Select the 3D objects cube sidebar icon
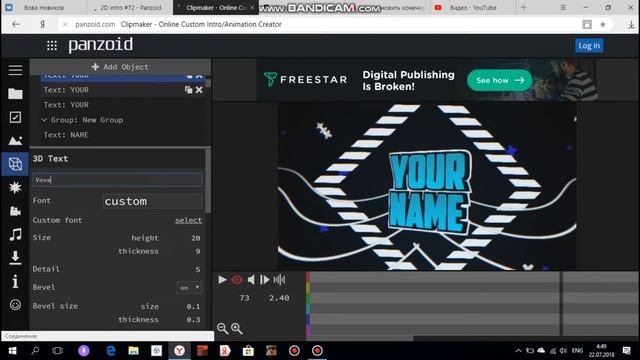 15,164
